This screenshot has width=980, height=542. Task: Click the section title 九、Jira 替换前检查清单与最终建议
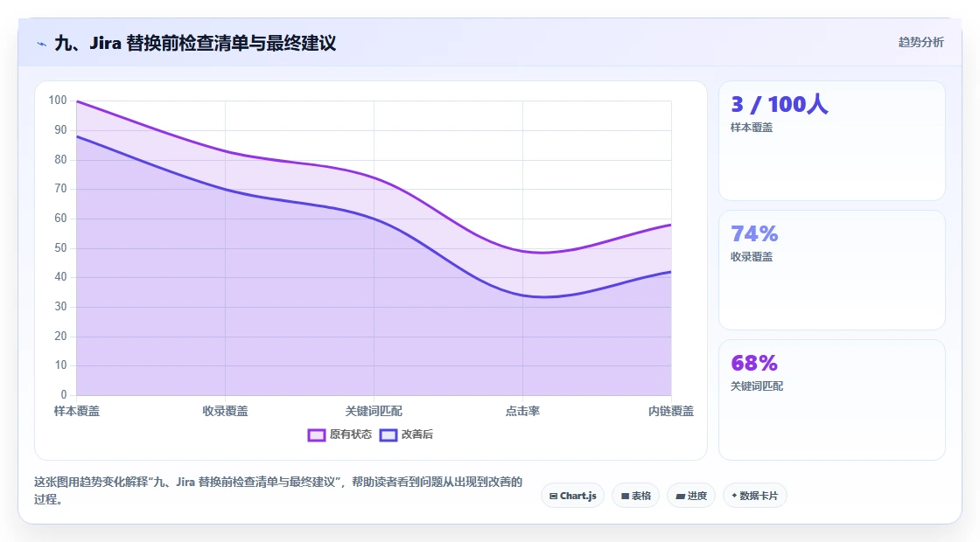[195, 43]
